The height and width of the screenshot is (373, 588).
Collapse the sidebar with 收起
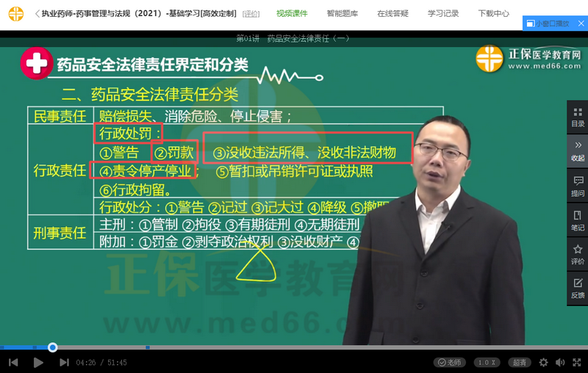pos(577,151)
